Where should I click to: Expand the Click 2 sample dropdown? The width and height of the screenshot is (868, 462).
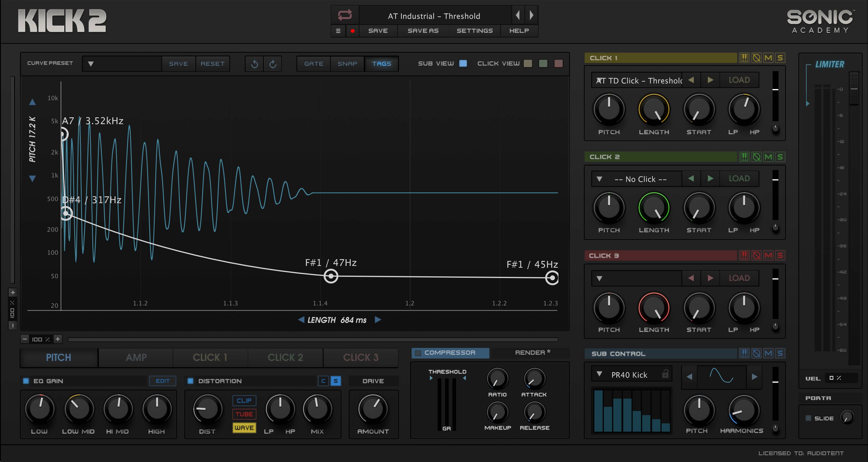click(x=599, y=179)
